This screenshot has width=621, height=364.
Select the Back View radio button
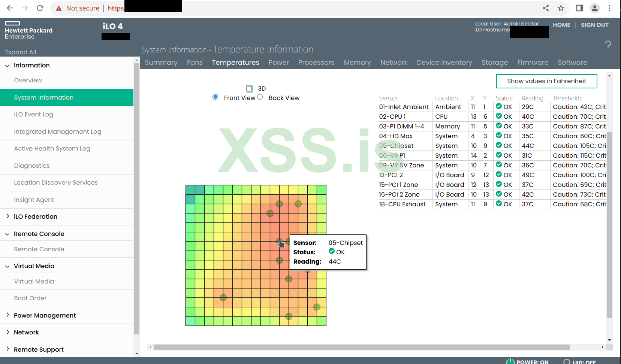(x=260, y=97)
